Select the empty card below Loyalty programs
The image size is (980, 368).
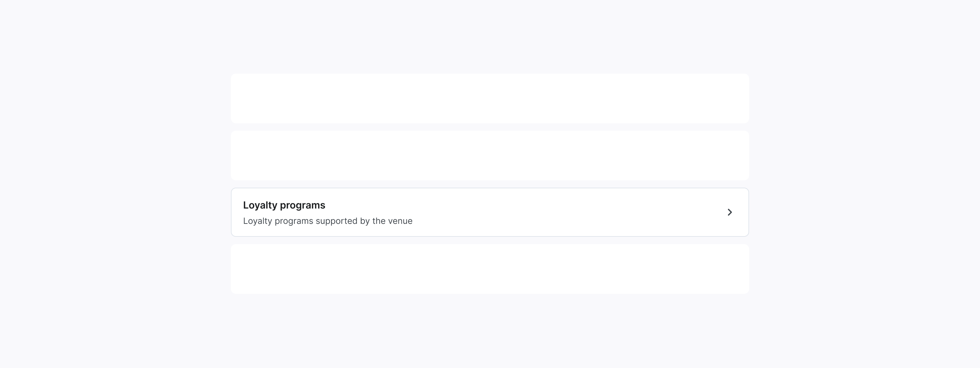pyautogui.click(x=490, y=269)
